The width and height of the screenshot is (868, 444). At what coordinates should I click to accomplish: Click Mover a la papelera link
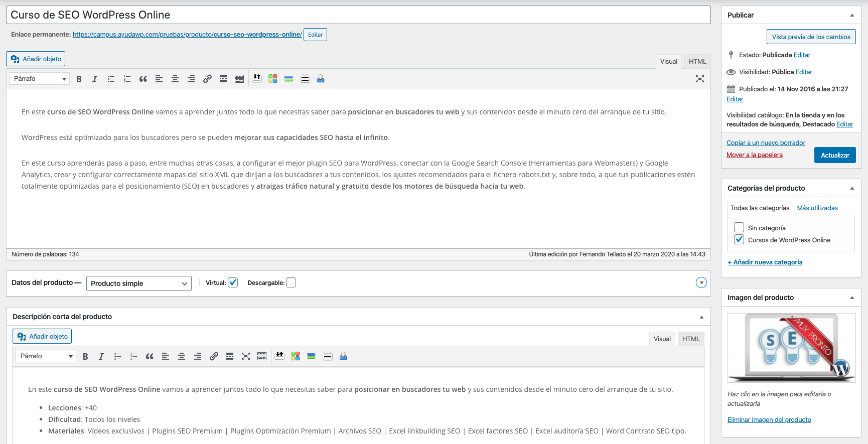(x=754, y=155)
